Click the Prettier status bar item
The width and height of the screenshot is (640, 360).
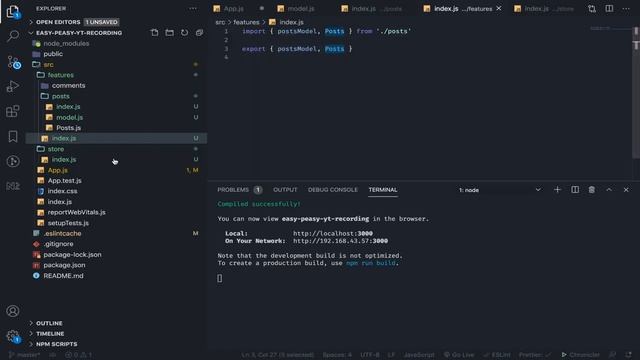pos(535,355)
